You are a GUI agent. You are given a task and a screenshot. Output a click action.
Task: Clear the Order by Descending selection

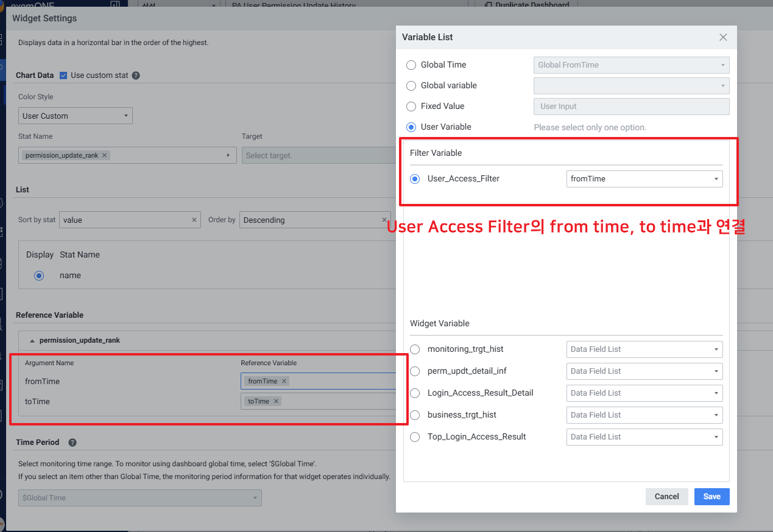coord(384,220)
